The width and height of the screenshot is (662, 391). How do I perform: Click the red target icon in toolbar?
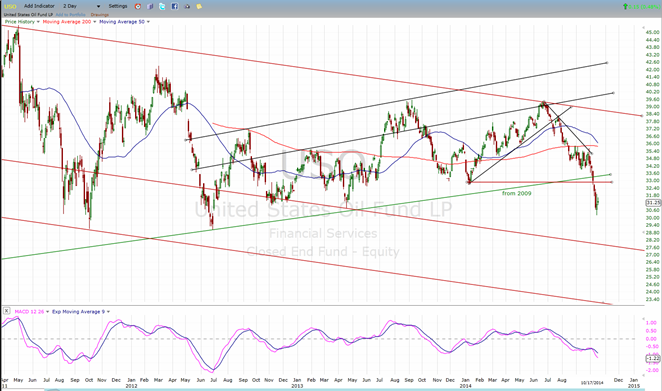[x=138, y=6]
